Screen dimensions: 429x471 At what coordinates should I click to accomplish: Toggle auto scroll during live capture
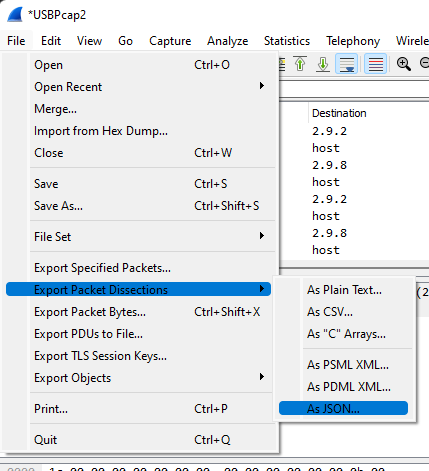pos(347,64)
